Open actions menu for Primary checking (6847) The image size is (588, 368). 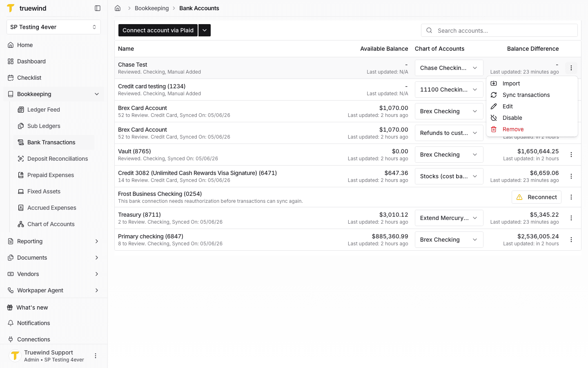(571, 240)
